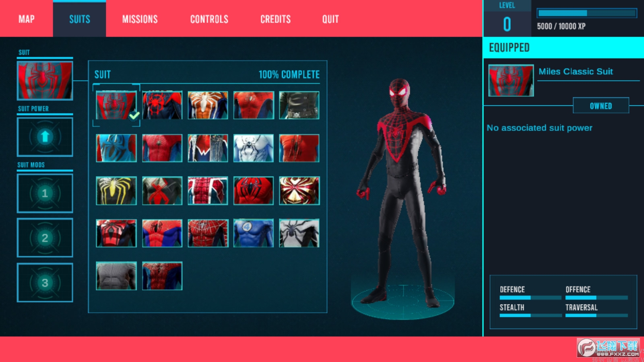Select the suit with the silver coat
Viewport: 644px width, 362px height.
(x=208, y=148)
